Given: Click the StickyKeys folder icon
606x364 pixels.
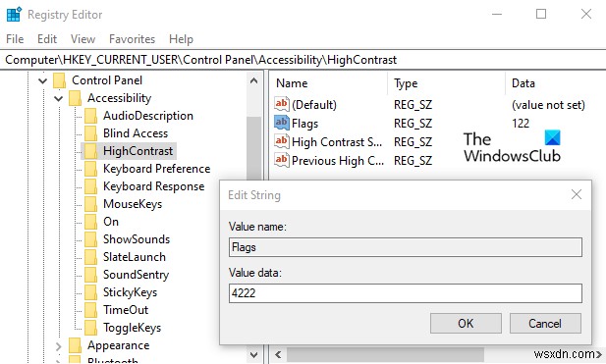Looking at the screenshot, I should click(x=90, y=292).
